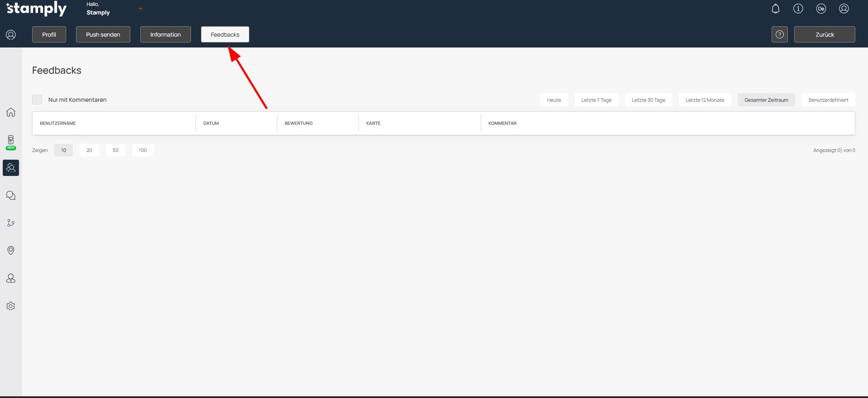Select 'Letzte 7 Tage' time filter

[596, 100]
